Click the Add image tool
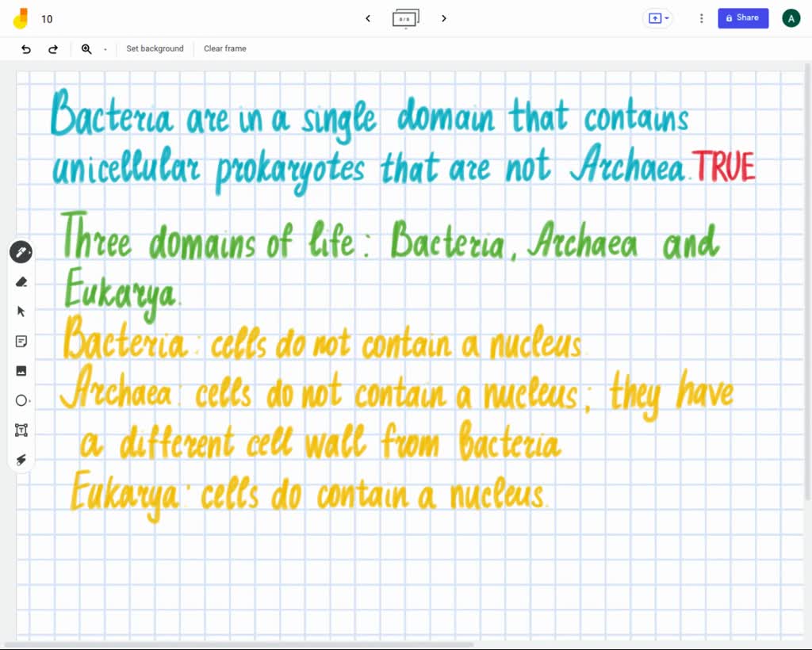The height and width of the screenshot is (650, 812). [21, 370]
